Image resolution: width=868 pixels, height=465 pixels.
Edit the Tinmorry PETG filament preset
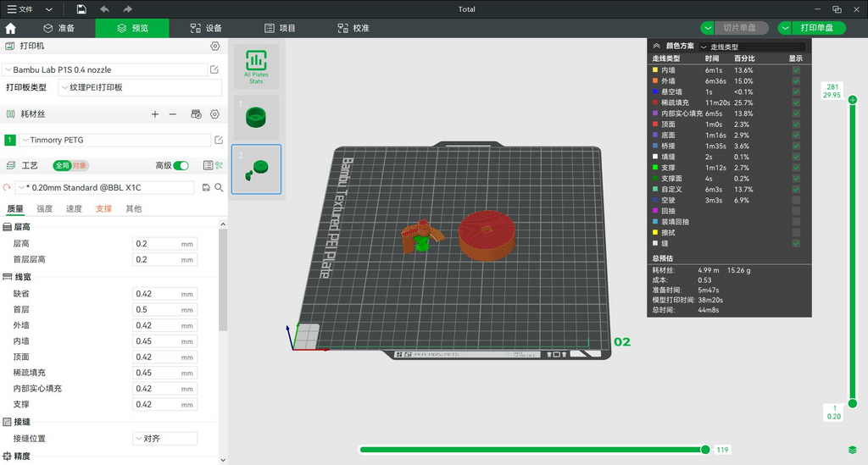pyautogui.click(x=219, y=140)
